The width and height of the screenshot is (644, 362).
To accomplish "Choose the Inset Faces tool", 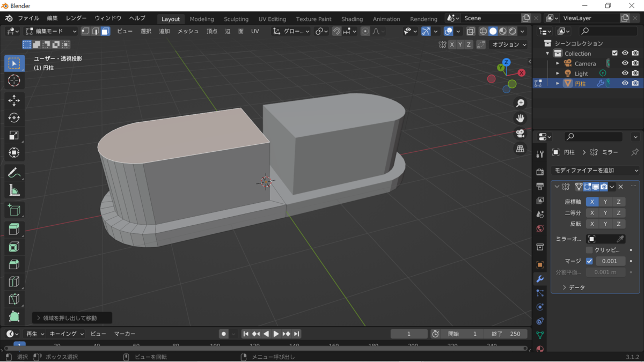I will click(x=14, y=247).
